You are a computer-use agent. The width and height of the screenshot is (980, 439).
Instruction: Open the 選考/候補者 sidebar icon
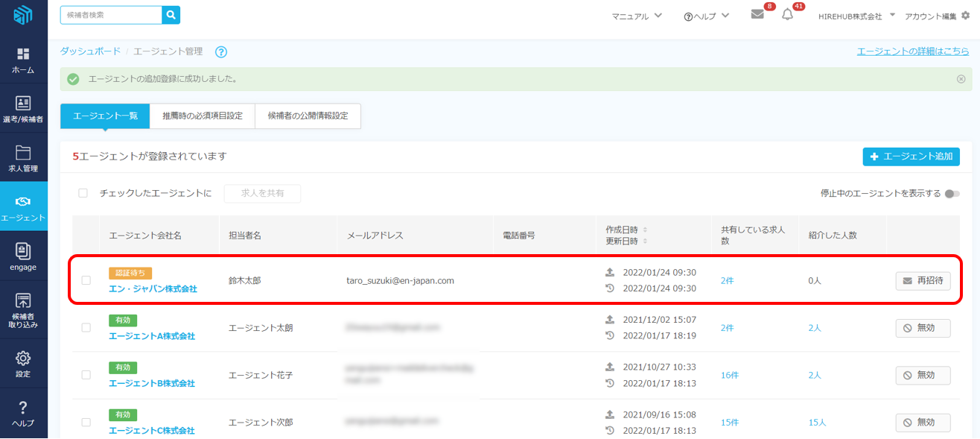tap(23, 104)
